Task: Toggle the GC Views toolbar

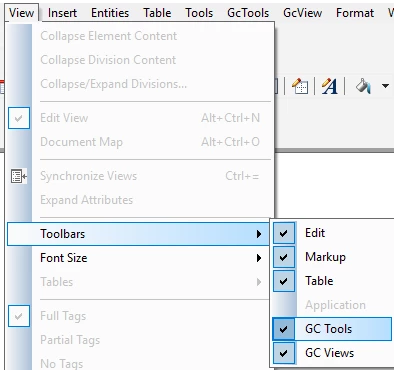Action: click(x=332, y=353)
